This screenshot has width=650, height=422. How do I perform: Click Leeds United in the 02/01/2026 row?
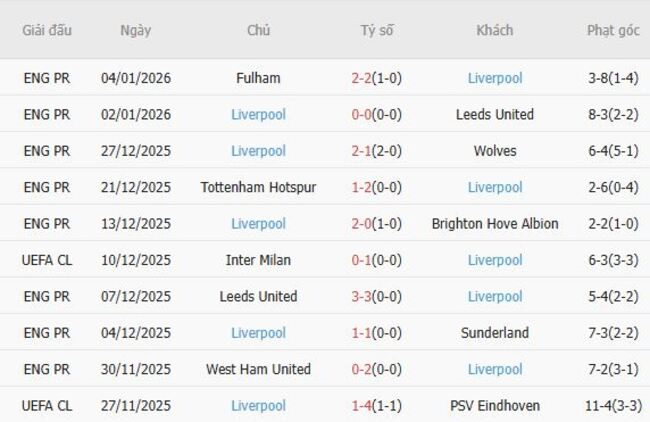[x=495, y=115]
